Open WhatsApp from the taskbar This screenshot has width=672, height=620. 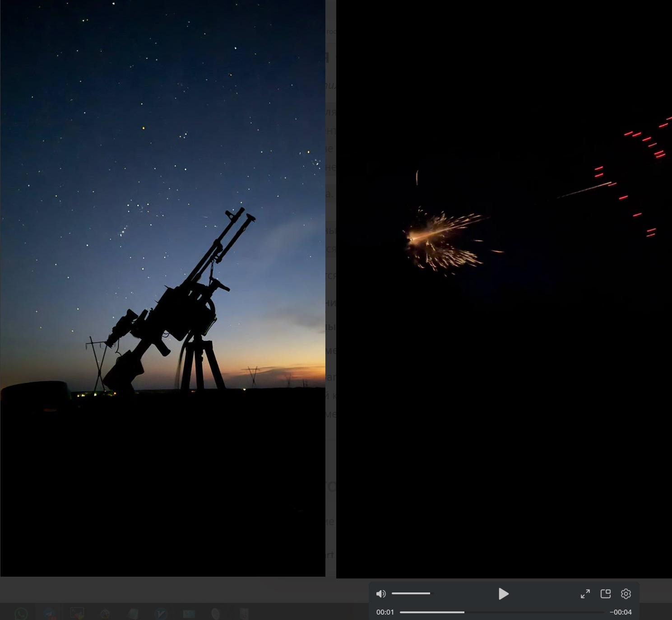[x=21, y=614]
